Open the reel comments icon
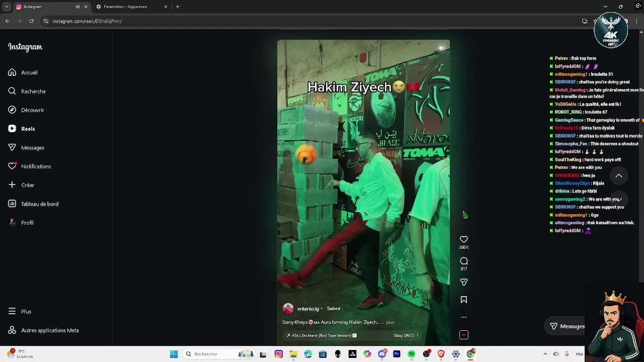The width and height of the screenshot is (644, 362). pyautogui.click(x=464, y=261)
